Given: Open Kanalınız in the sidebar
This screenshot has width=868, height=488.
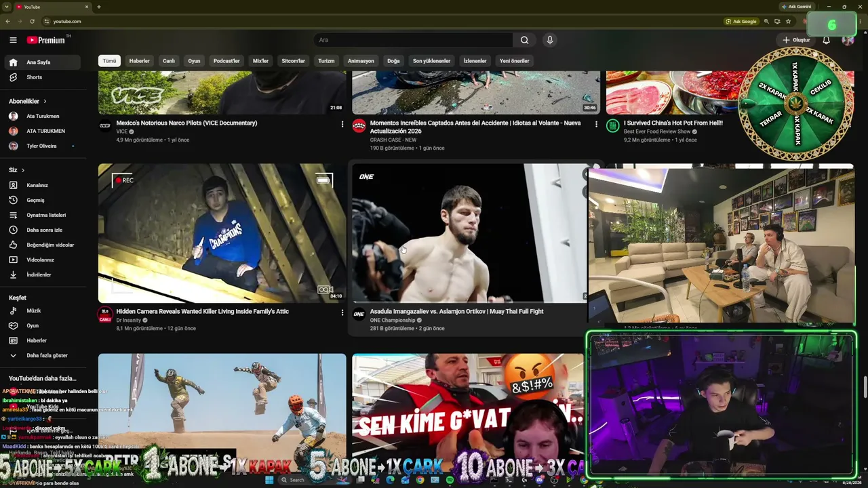Looking at the screenshot, I should (x=41, y=185).
